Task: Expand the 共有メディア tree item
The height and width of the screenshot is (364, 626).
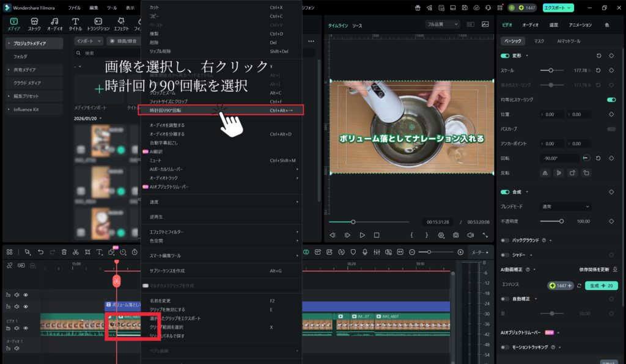Action: [9, 70]
